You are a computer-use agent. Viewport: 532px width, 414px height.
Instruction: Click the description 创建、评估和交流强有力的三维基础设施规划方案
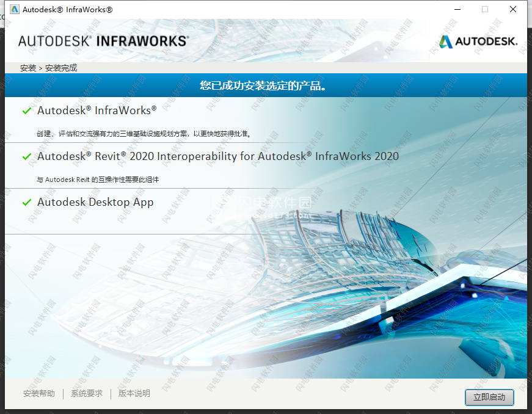144,134
